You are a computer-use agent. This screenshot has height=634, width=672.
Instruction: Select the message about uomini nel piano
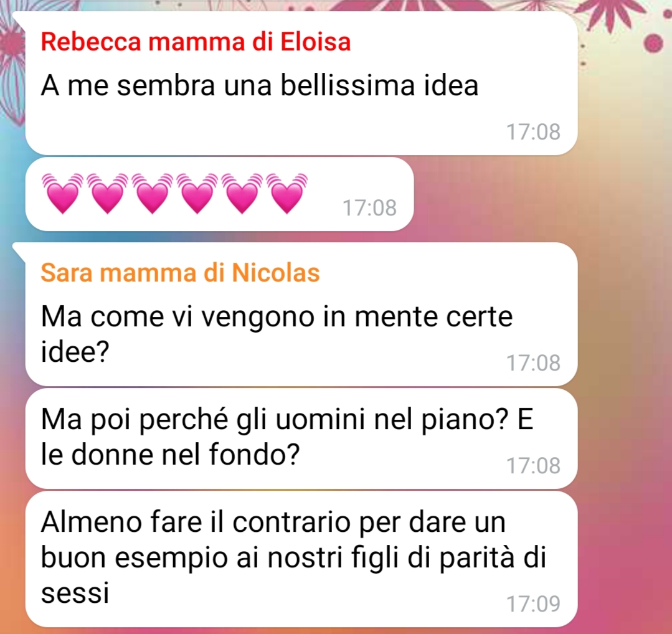point(301,438)
